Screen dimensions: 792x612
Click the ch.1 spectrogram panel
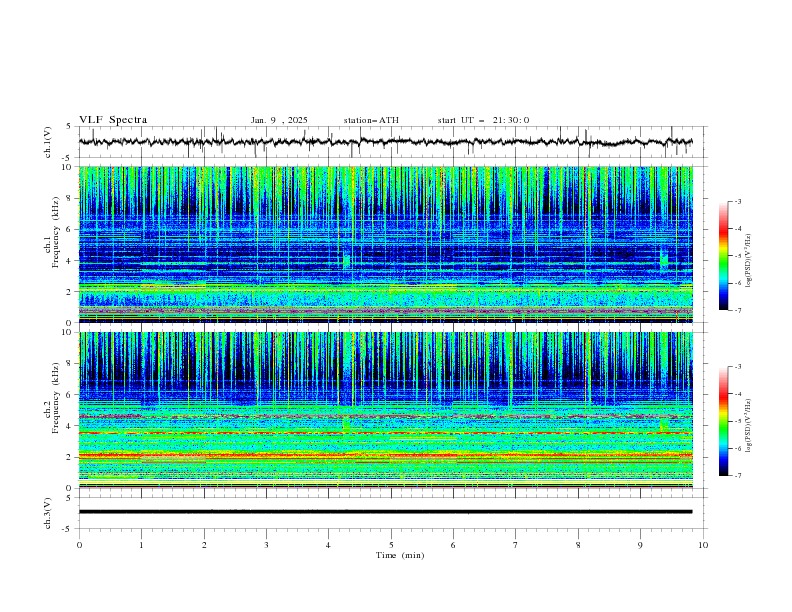click(385, 244)
